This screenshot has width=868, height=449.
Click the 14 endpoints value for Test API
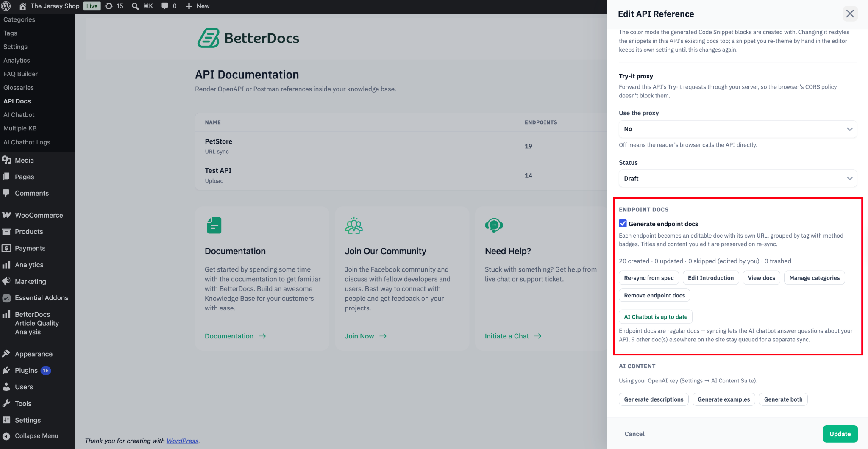tap(528, 175)
